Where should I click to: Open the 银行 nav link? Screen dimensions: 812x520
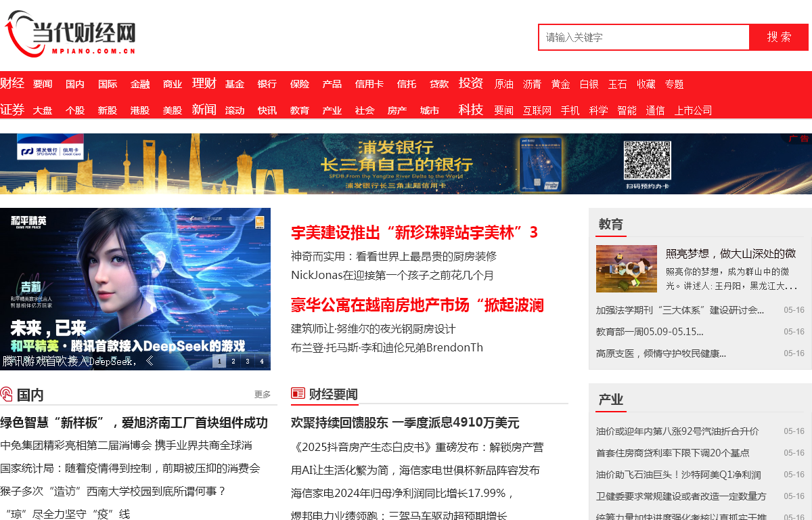point(267,84)
